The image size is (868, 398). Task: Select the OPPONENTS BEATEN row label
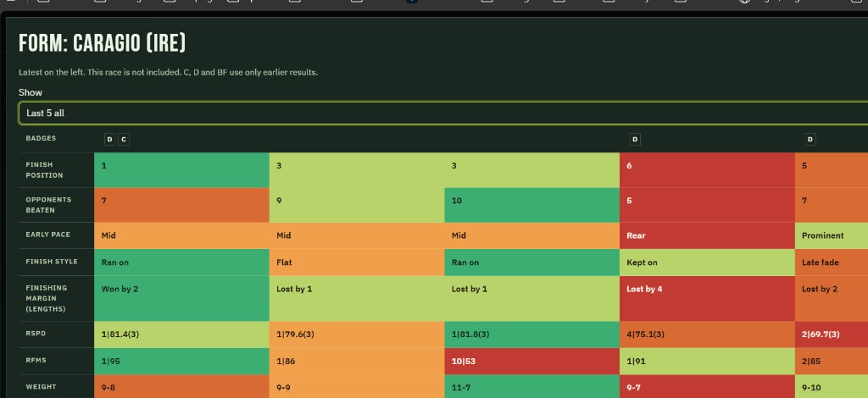(48, 205)
